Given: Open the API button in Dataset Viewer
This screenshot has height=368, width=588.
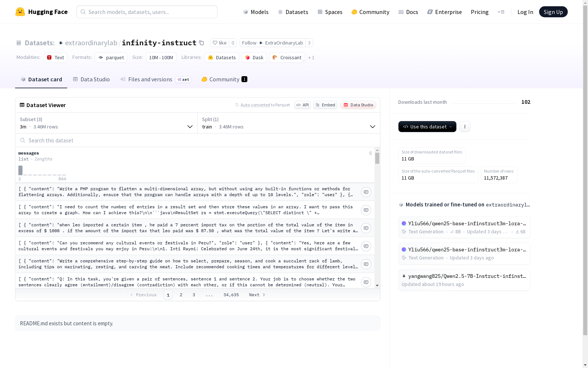Looking at the screenshot, I should (302, 105).
